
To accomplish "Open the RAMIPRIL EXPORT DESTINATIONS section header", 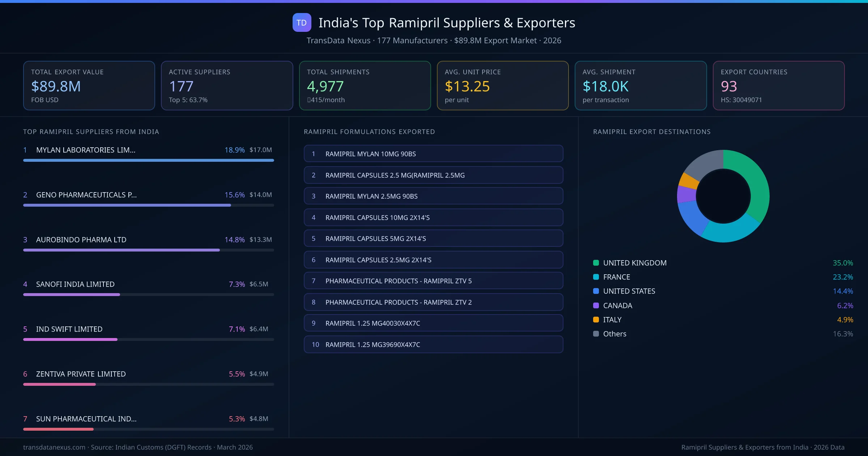I will [652, 132].
